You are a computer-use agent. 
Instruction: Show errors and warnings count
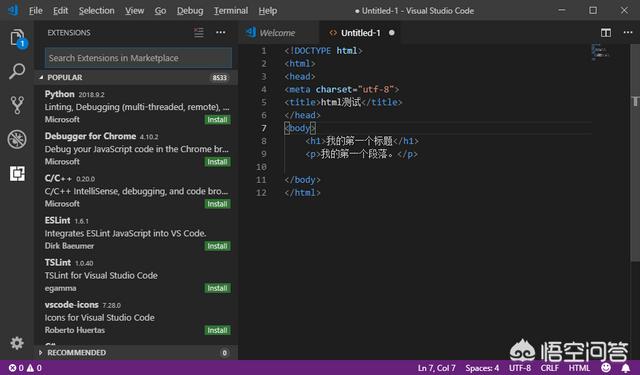(25, 368)
